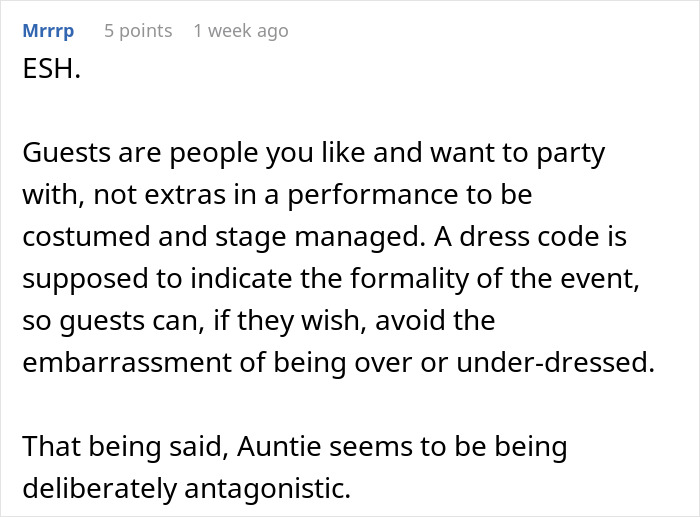Image resolution: width=700 pixels, height=517 pixels.
Task: Click the ESH. verdict text
Action: click(51, 74)
